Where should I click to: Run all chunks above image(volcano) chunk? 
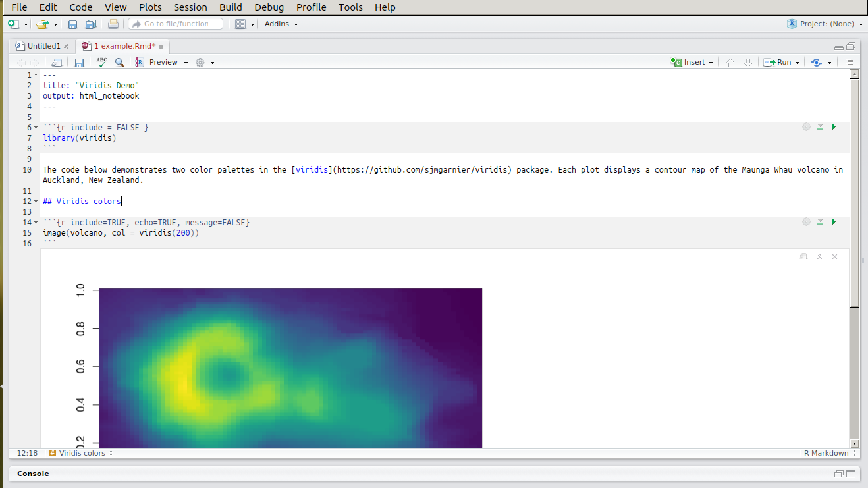pos(821,222)
